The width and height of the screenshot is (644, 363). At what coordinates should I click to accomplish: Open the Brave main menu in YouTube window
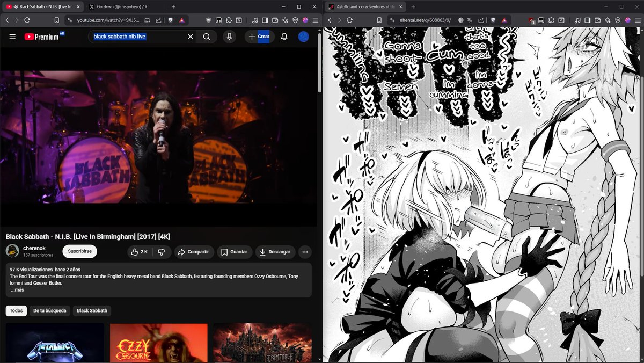point(315,20)
